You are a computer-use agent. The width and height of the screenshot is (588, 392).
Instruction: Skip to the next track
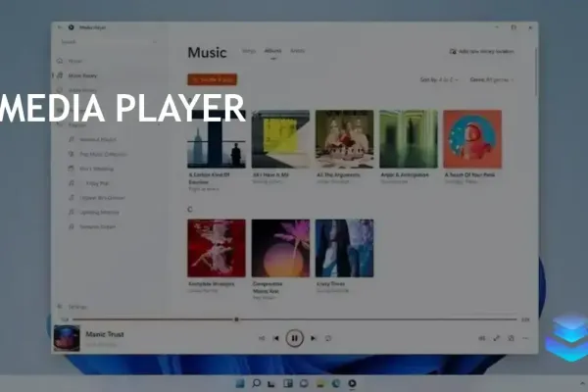[314, 338]
